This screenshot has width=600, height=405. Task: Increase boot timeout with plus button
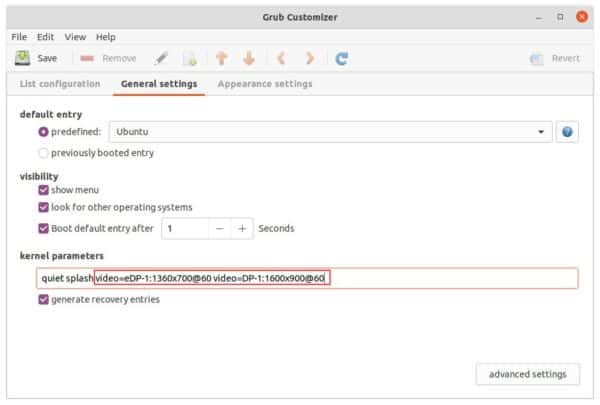(242, 229)
